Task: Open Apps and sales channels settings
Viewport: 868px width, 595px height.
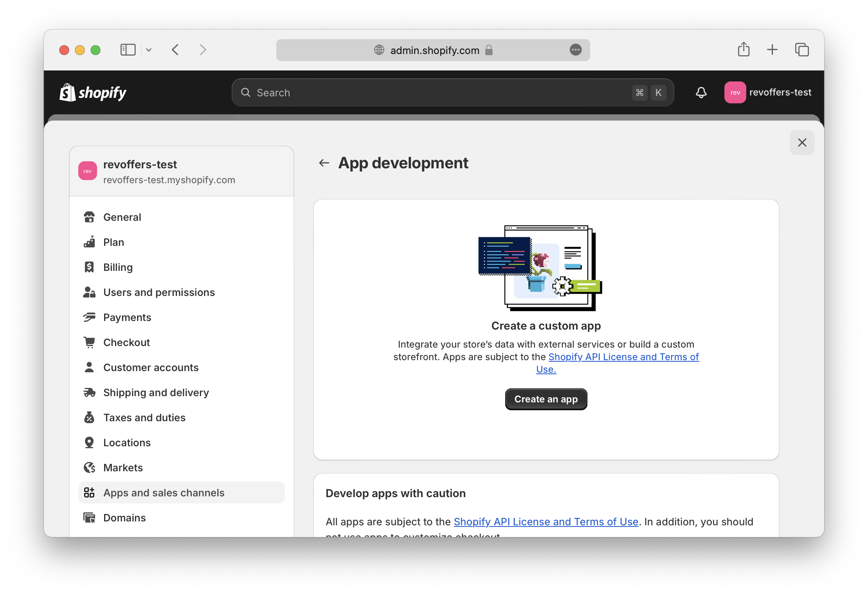Action: tap(164, 493)
